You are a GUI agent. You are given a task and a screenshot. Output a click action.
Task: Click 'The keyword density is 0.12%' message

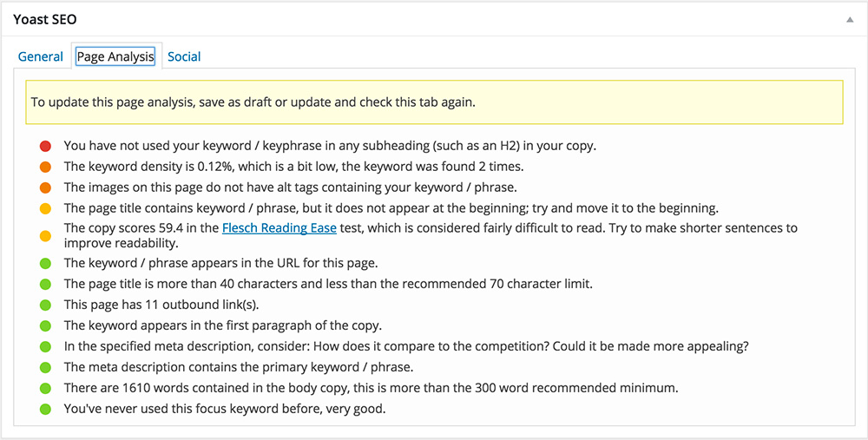[x=293, y=167]
